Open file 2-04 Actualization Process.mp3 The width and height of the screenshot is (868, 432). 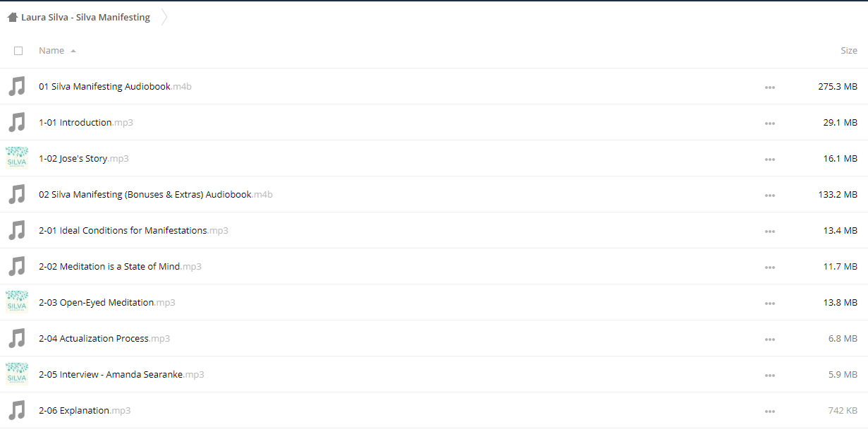point(104,339)
